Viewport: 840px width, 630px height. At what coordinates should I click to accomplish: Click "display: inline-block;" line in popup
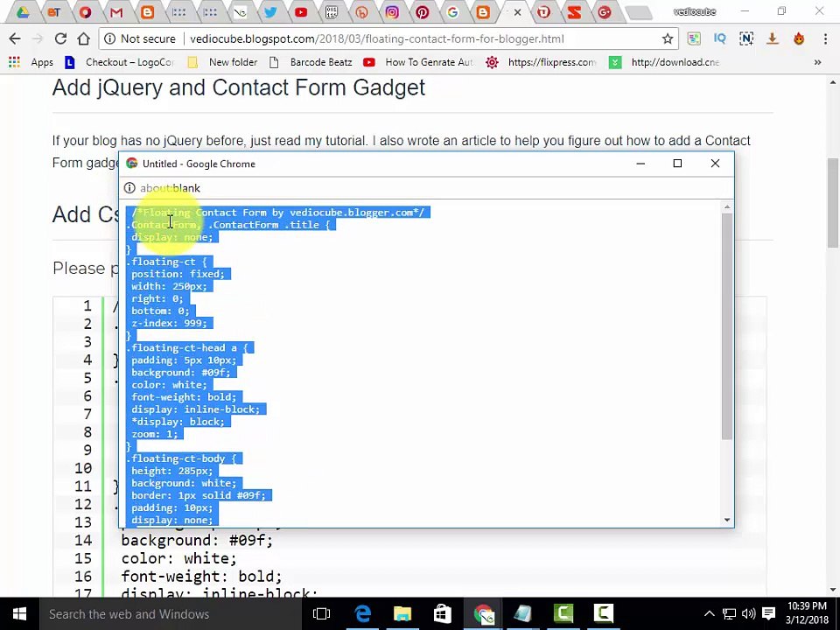(x=195, y=409)
